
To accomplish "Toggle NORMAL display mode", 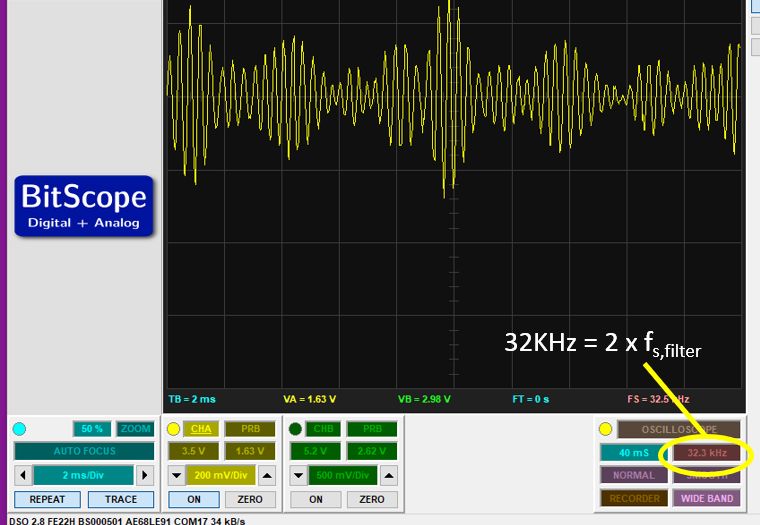I will click(x=634, y=476).
